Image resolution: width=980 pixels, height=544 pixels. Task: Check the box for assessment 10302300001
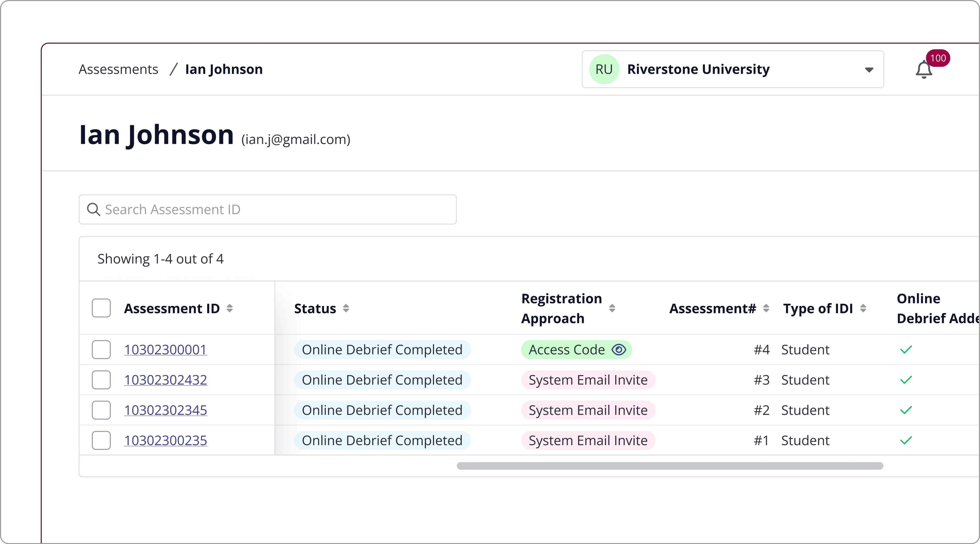(101, 350)
